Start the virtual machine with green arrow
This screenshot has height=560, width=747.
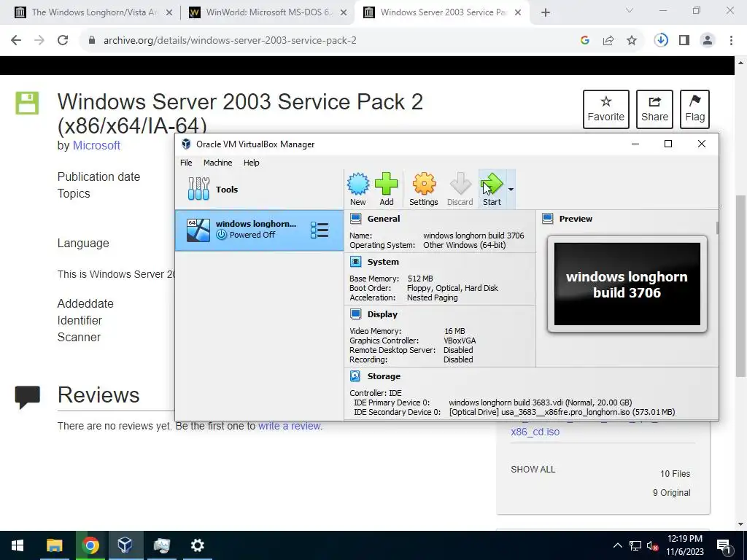click(492, 189)
